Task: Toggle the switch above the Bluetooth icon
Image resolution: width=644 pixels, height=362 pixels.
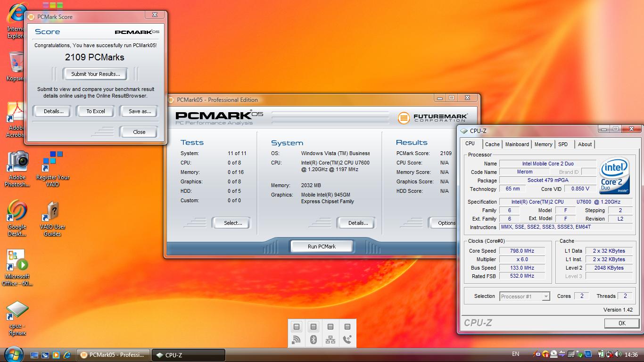Action: pyautogui.click(x=314, y=327)
